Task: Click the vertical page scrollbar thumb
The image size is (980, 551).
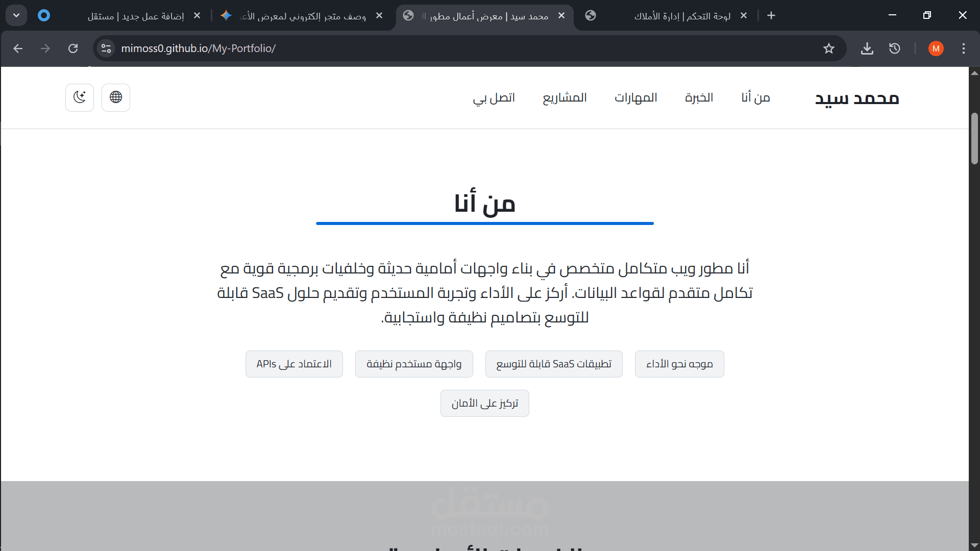Action: (974, 139)
